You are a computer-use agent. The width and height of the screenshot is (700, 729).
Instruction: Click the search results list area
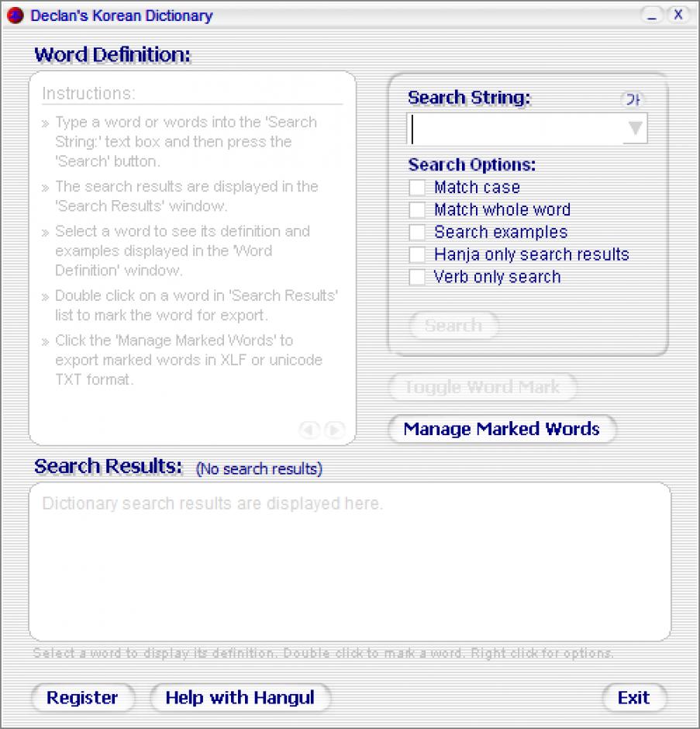(x=350, y=562)
